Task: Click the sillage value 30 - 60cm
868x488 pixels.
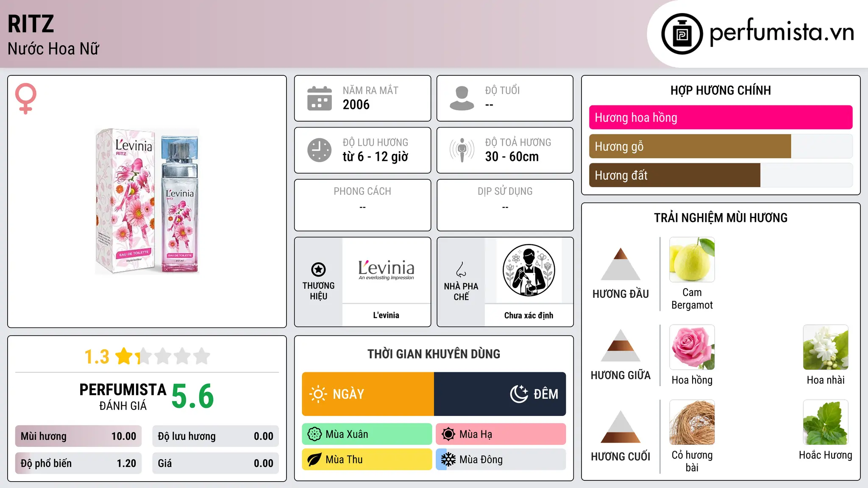Action: point(512,157)
